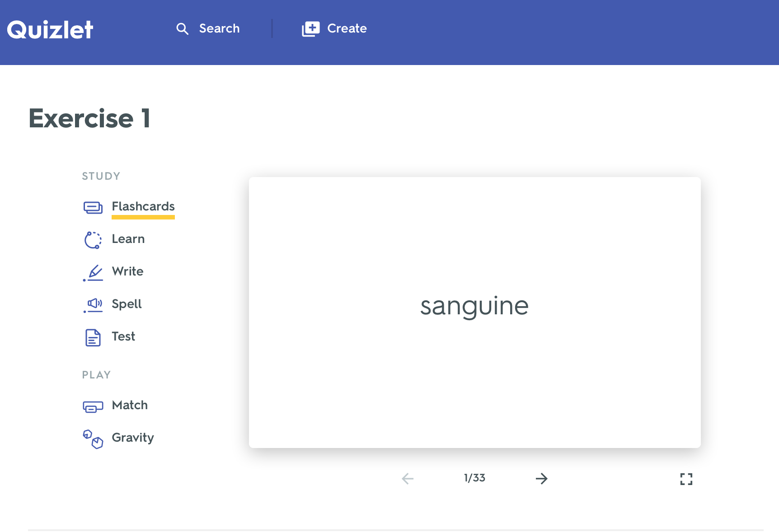This screenshot has height=532, width=779.
Task: Click the Write pencil icon
Action: click(x=93, y=273)
